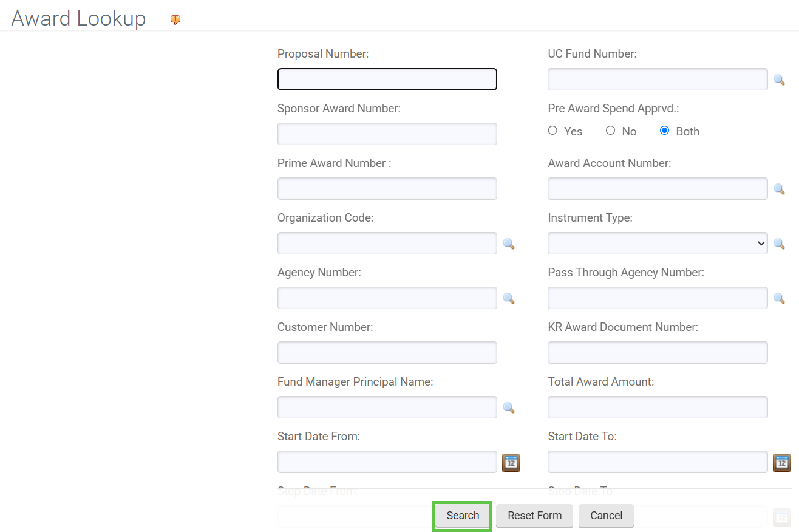Focus the Organization Code field
Screen dimensions: 799x532
(x=387, y=243)
